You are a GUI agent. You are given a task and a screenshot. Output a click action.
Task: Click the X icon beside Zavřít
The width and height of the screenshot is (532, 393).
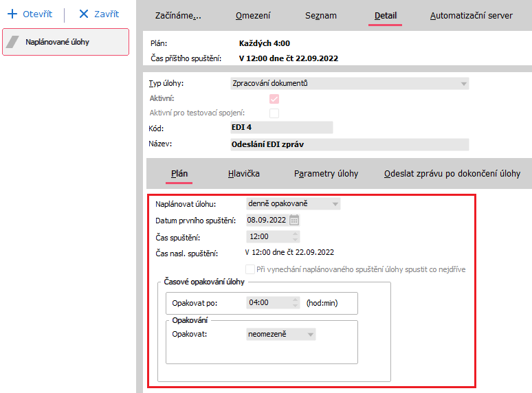pyautogui.click(x=84, y=14)
